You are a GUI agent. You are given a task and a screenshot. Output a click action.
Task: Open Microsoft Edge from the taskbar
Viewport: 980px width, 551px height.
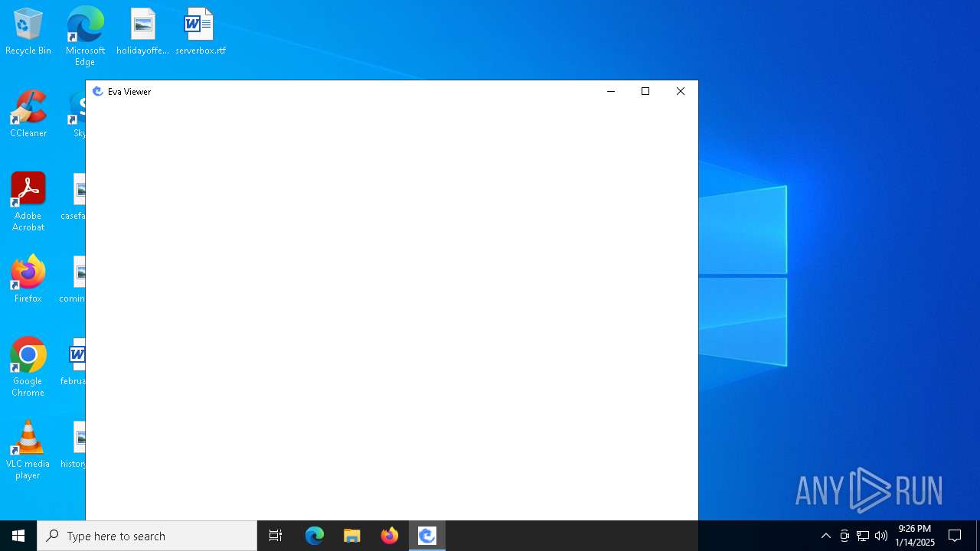[315, 536]
